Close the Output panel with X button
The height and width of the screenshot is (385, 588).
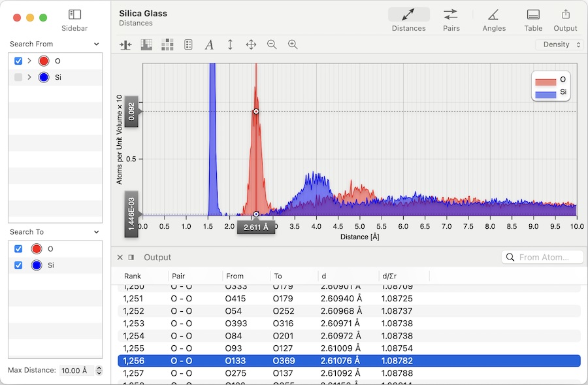[x=120, y=258]
